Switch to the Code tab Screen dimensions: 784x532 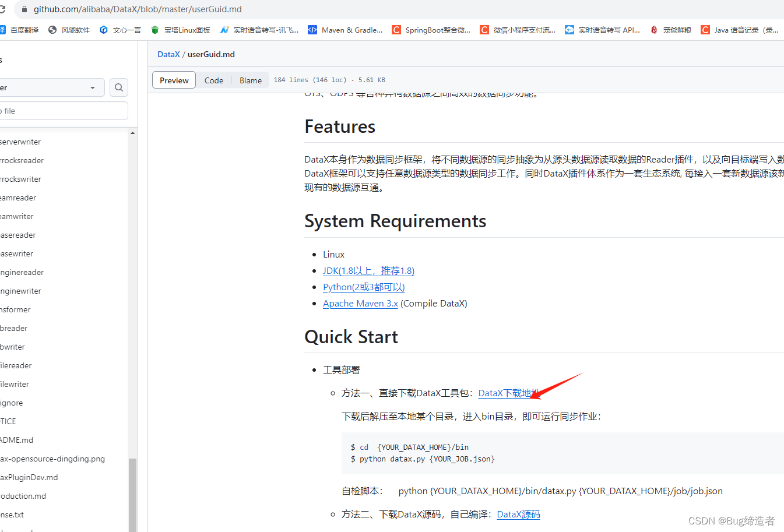[214, 80]
